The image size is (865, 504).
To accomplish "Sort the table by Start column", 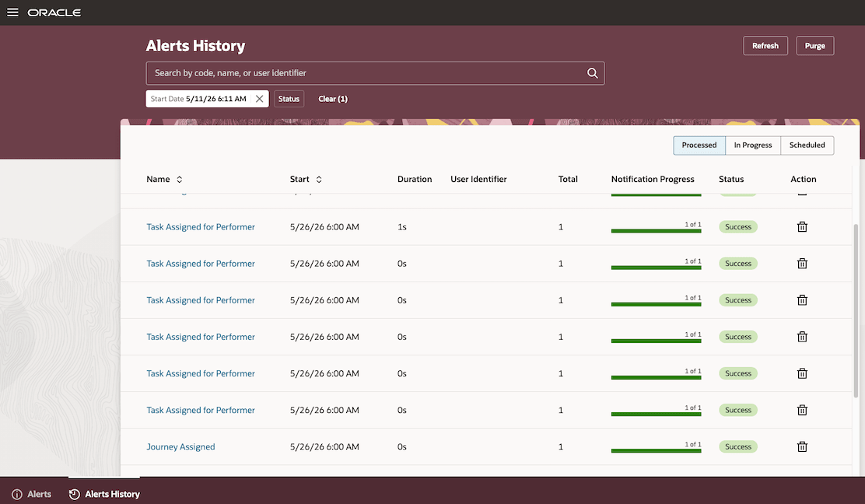I will 319,179.
